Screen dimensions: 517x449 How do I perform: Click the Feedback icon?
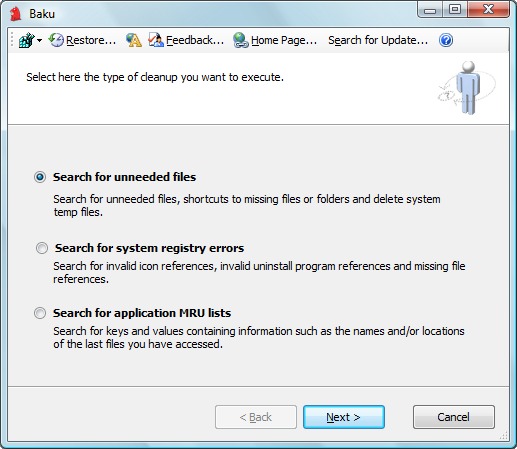point(156,40)
